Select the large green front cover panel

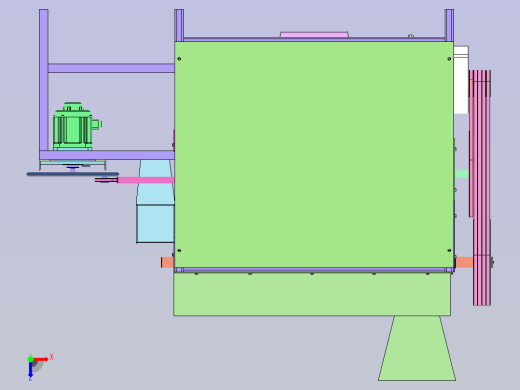tap(314, 154)
